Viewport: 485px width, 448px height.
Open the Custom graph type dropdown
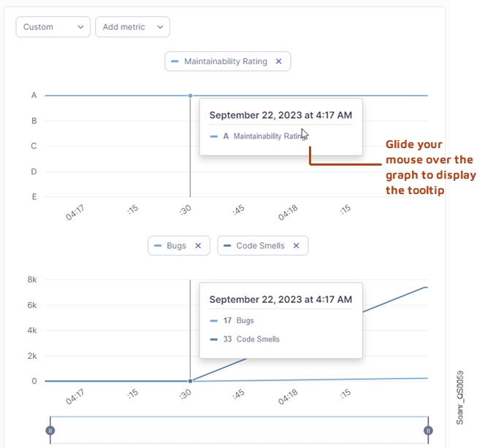coord(53,27)
